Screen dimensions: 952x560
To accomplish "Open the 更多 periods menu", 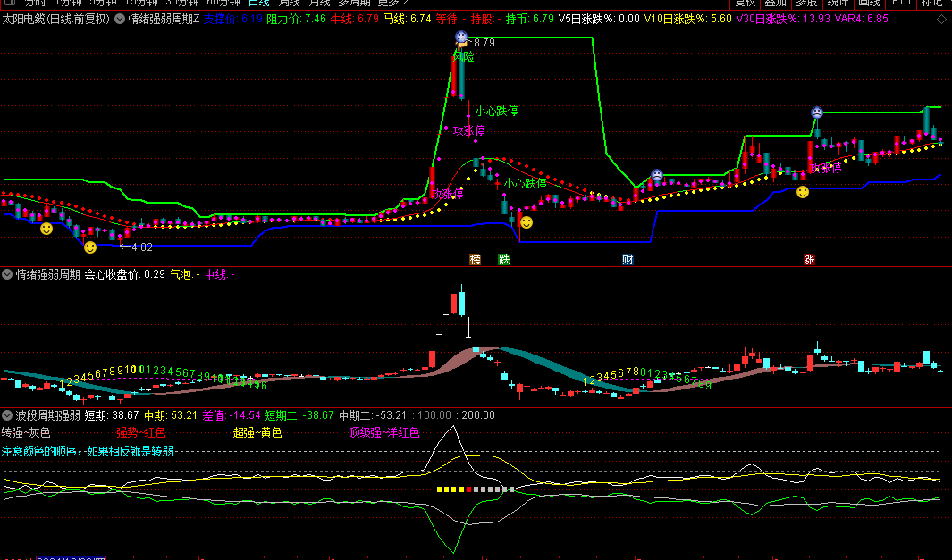I will [392, 3].
